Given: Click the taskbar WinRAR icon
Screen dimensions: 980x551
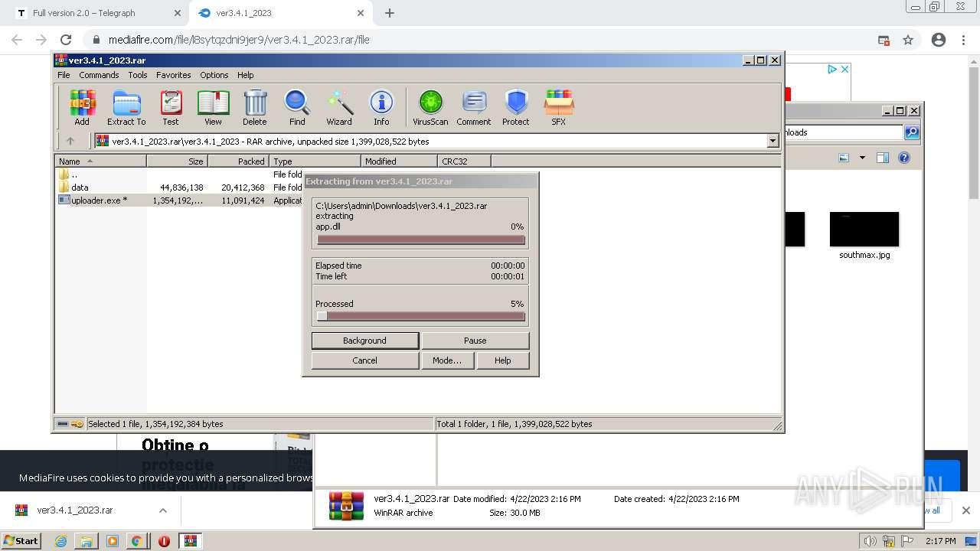Looking at the screenshot, I should point(191,541).
